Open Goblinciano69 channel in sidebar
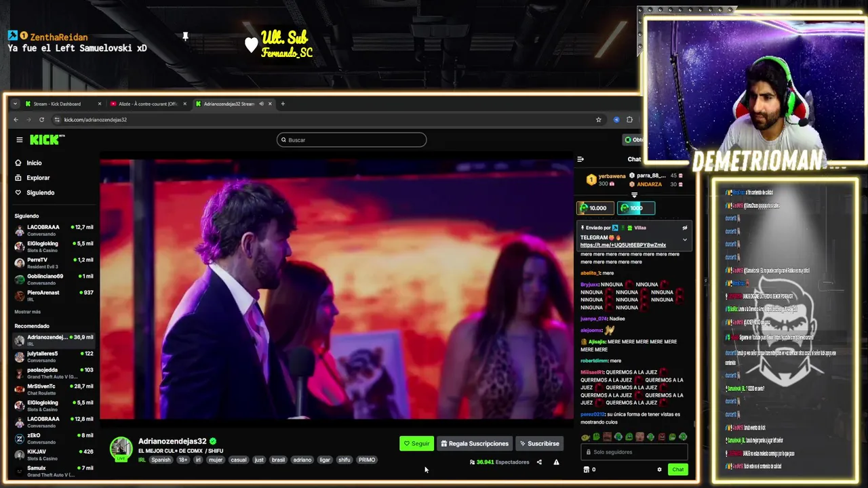The width and height of the screenshot is (868, 488). click(54, 279)
